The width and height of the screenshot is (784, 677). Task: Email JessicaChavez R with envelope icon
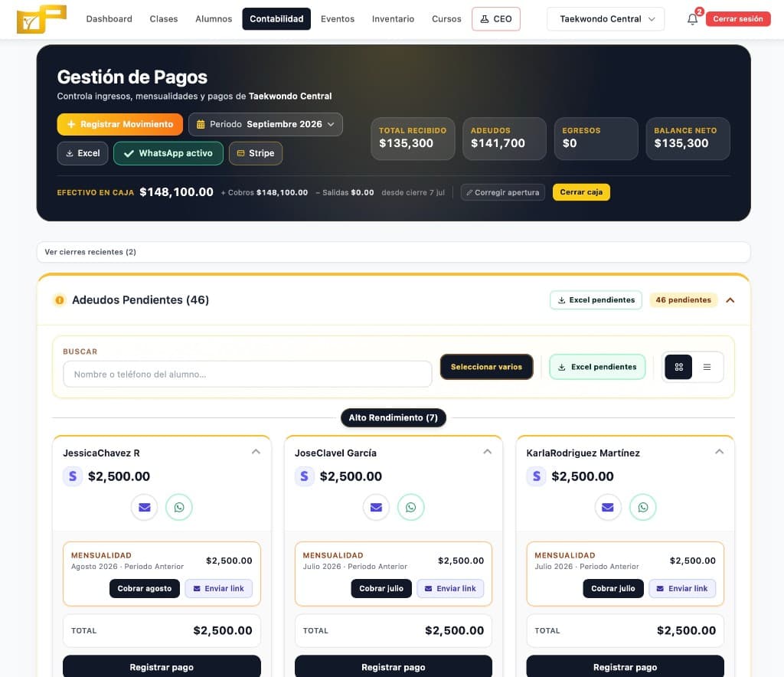(x=145, y=507)
